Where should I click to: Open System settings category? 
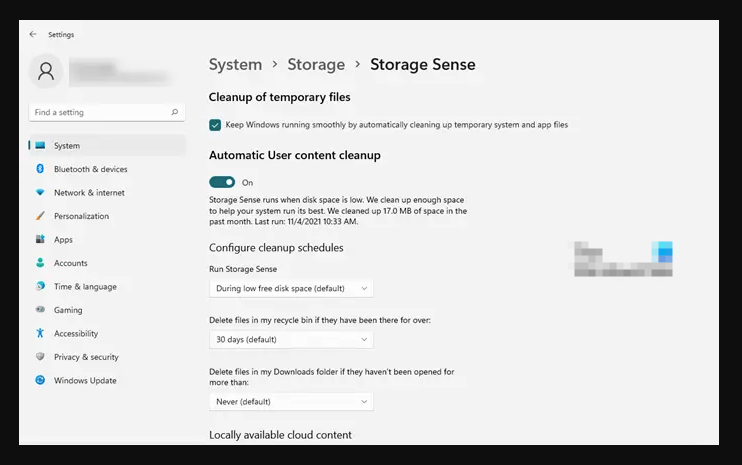coord(107,145)
